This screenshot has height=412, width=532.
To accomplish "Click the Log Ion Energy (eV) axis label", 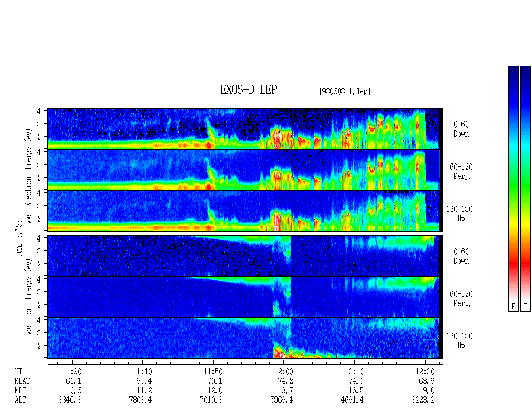I will (x=28, y=298).
